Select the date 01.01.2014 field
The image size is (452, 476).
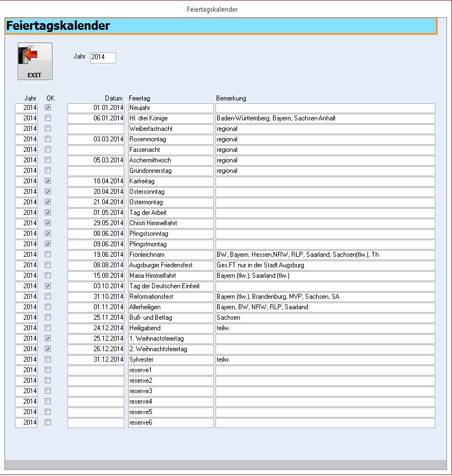point(96,108)
